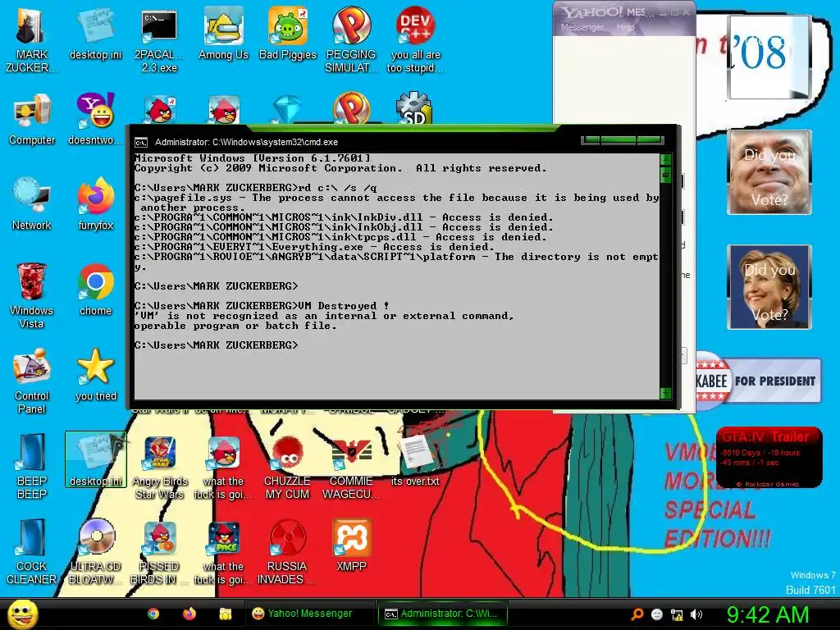
Task: Open the network warning tray icon
Action: click(677, 614)
